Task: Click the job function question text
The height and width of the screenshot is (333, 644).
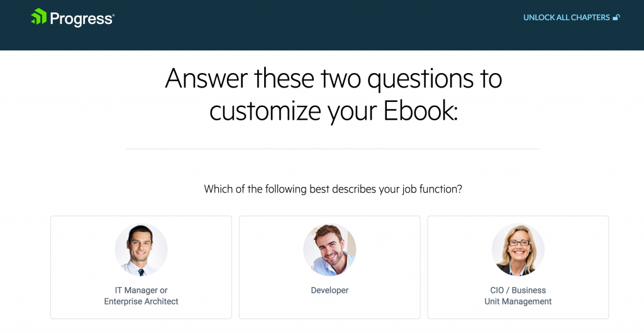Action: click(x=333, y=189)
